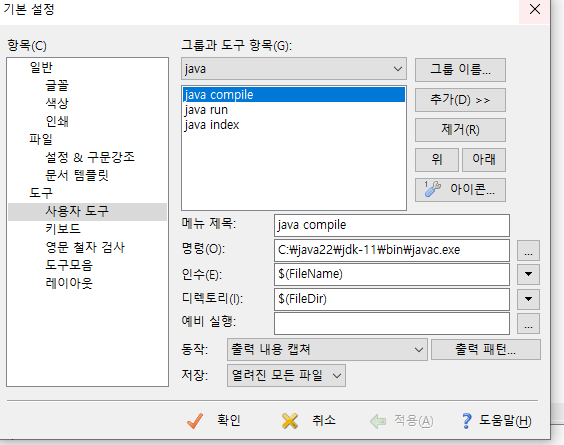The height and width of the screenshot is (445, 564).
Task: Open the 디렉토리 variable dropdown arrow
Action: [528, 299]
